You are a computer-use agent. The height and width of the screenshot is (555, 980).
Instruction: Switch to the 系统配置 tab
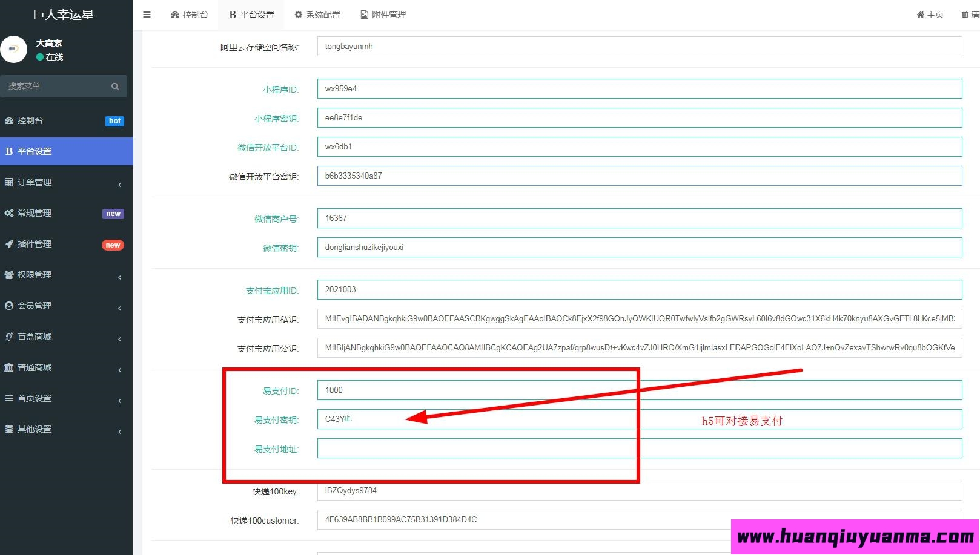[x=317, y=15]
